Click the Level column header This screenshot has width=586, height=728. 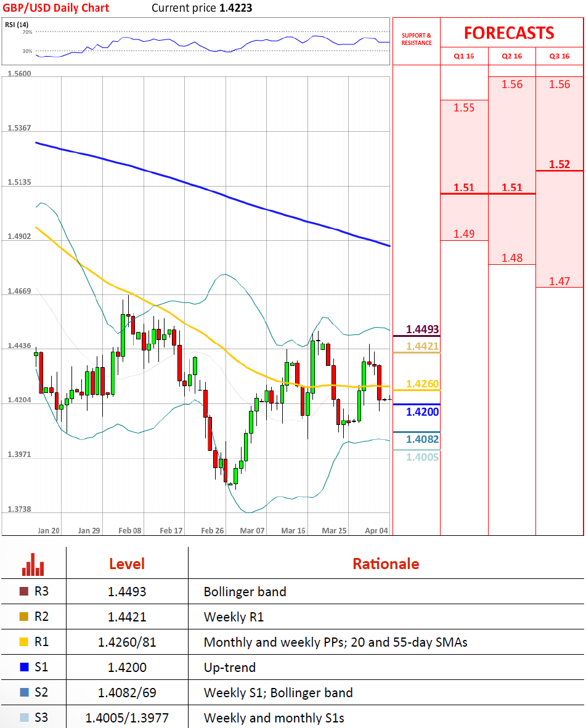click(x=127, y=564)
